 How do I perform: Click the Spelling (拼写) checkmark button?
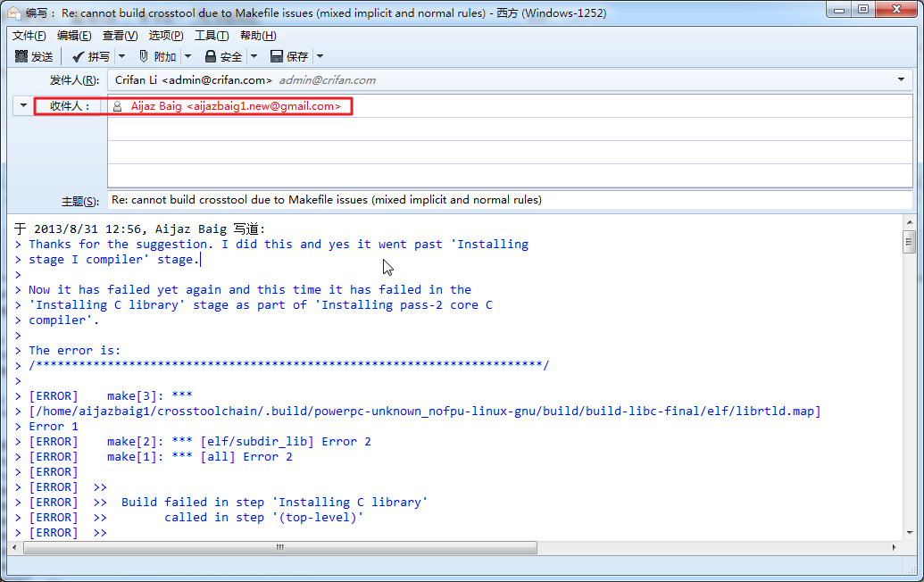(91, 56)
